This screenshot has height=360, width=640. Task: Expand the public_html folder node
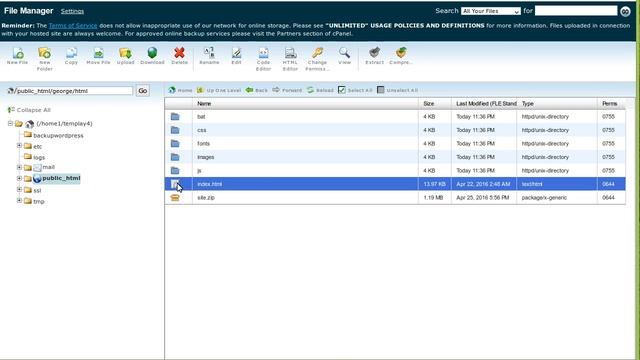(x=19, y=178)
